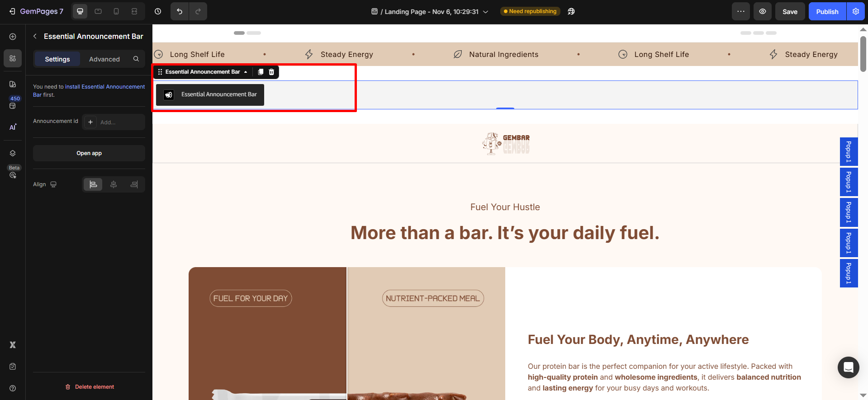The width and height of the screenshot is (868, 400).
Task: Set alignment to center
Action: (x=114, y=184)
